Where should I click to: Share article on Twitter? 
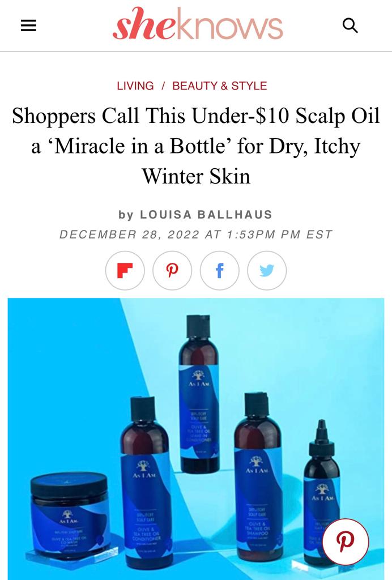(267, 270)
